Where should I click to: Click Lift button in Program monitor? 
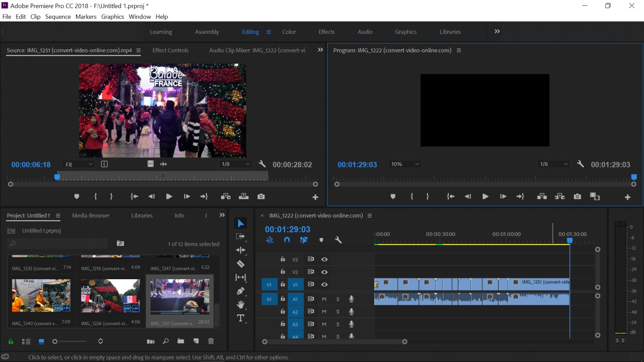pyautogui.click(x=542, y=196)
